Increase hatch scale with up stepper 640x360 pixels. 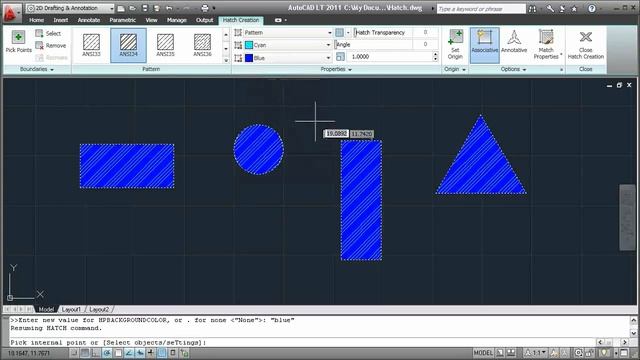tap(435, 54)
